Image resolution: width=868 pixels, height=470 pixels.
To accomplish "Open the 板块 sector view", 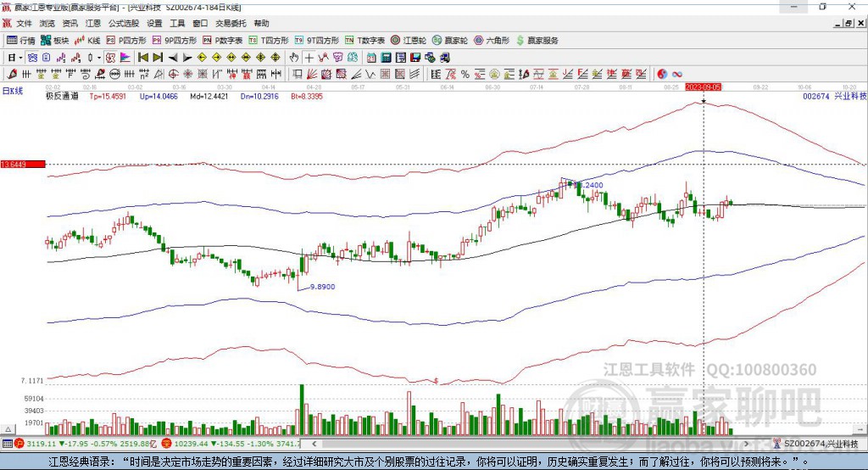I will click(x=55, y=41).
